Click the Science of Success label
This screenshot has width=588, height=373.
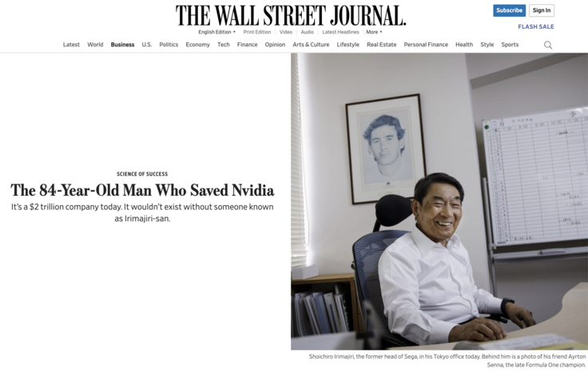(142, 174)
